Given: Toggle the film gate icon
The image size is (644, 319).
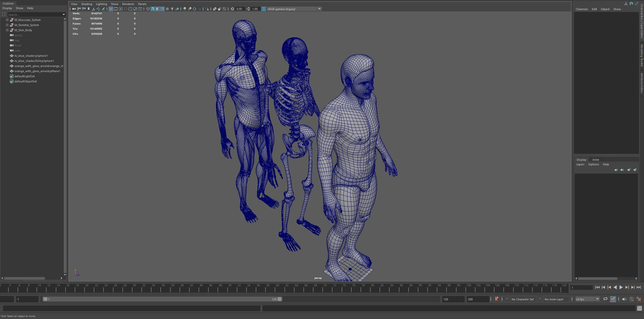Looking at the screenshot, I should tap(116, 9).
